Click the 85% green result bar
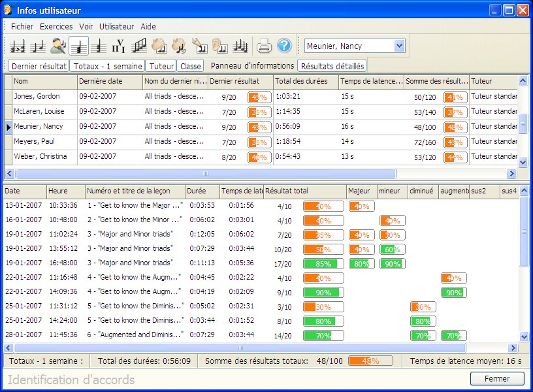 320,264
